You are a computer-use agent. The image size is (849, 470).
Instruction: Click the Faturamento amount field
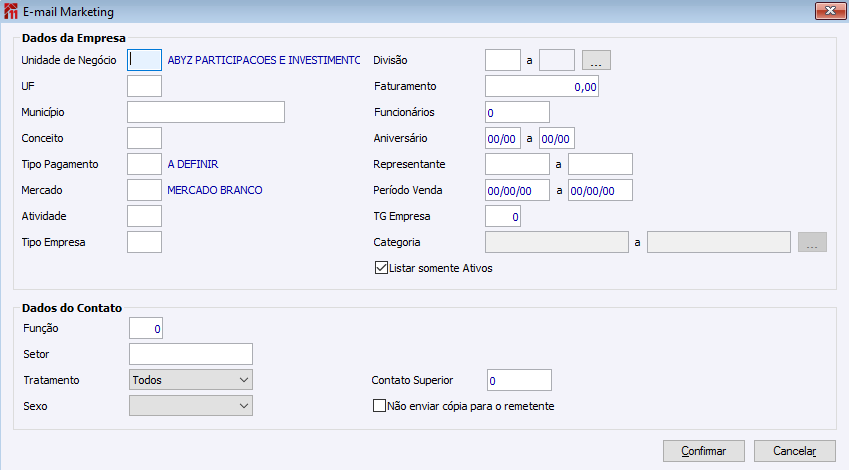point(541,87)
